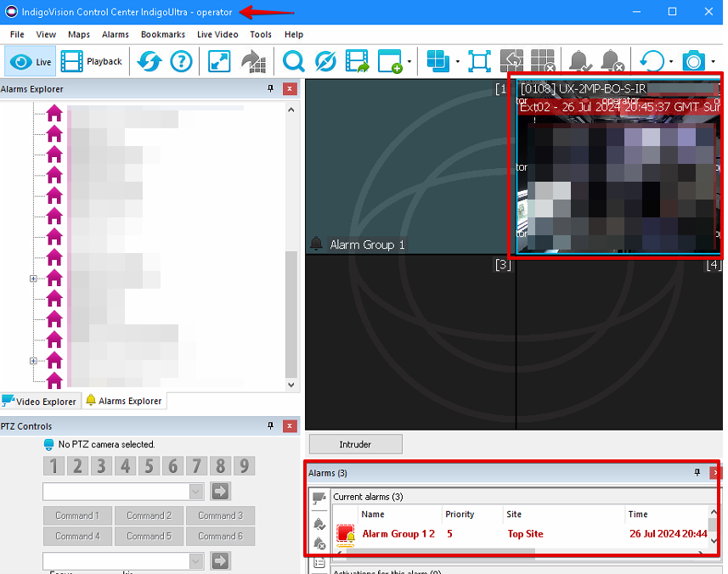Select the first site house icon in tree
The image size is (728, 574).
tap(54, 113)
